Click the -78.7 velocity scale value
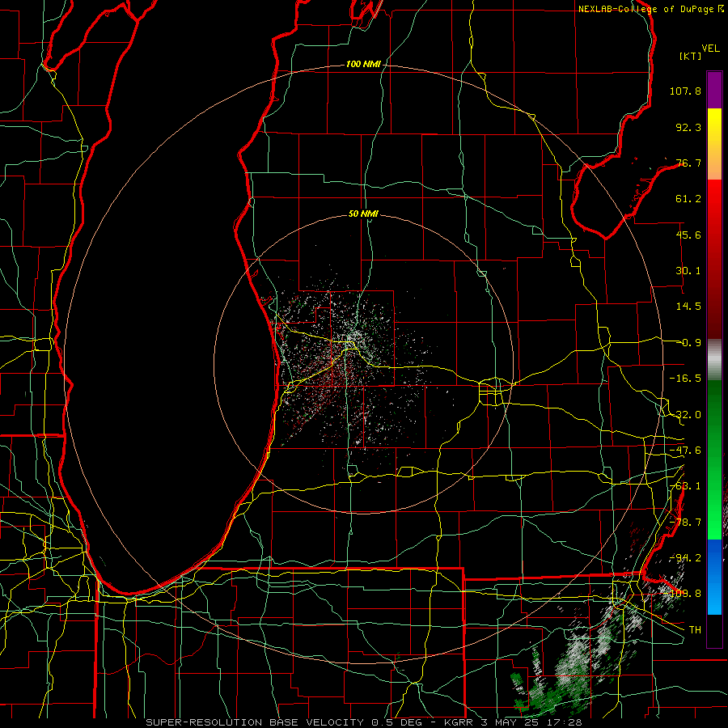 tap(685, 523)
